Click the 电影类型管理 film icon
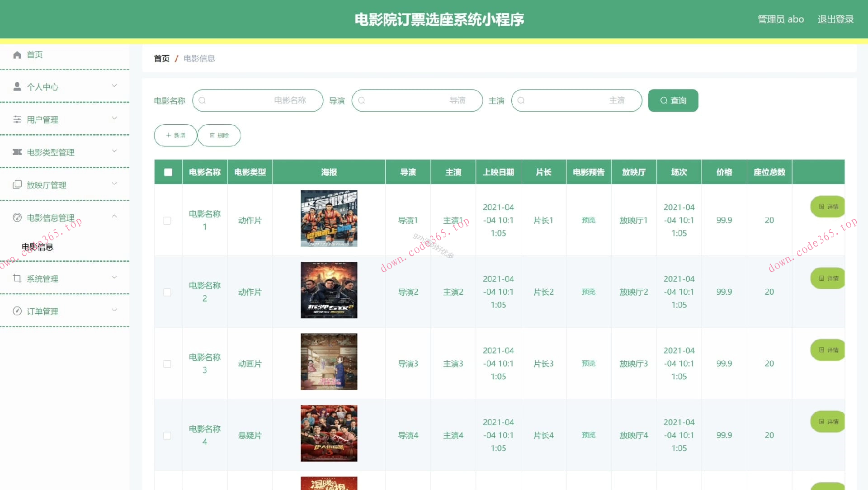The width and height of the screenshot is (868, 490). click(x=17, y=152)
